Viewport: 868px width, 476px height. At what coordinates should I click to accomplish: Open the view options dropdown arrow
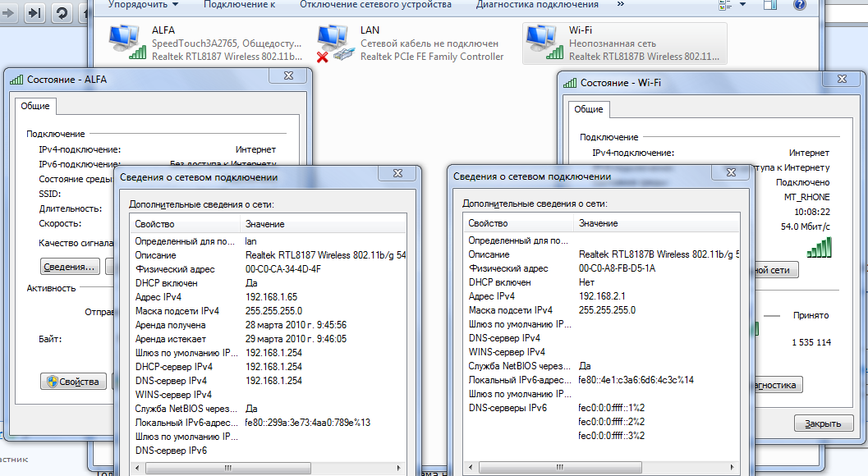coord(743,4)
